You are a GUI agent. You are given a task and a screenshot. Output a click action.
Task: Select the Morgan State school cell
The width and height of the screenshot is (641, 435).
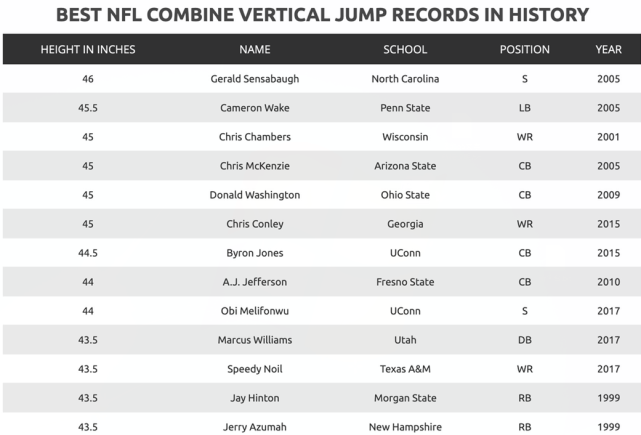pos(405,398)
